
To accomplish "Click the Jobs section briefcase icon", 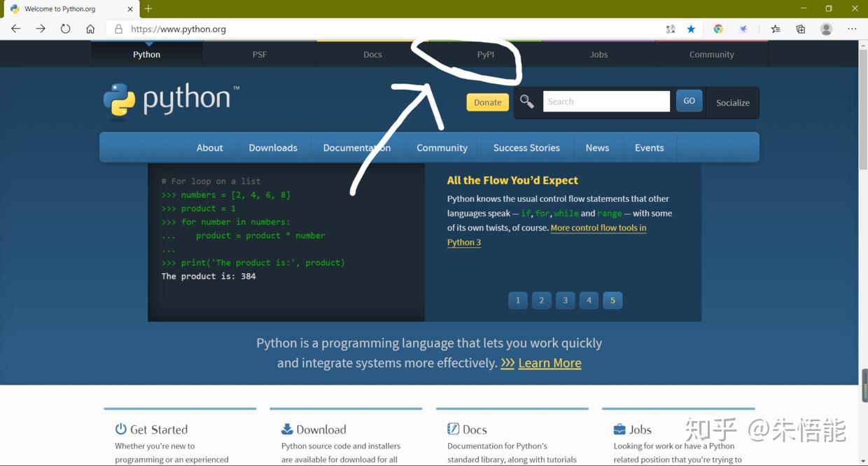I will pyautogui.click(x=619, y=429).
